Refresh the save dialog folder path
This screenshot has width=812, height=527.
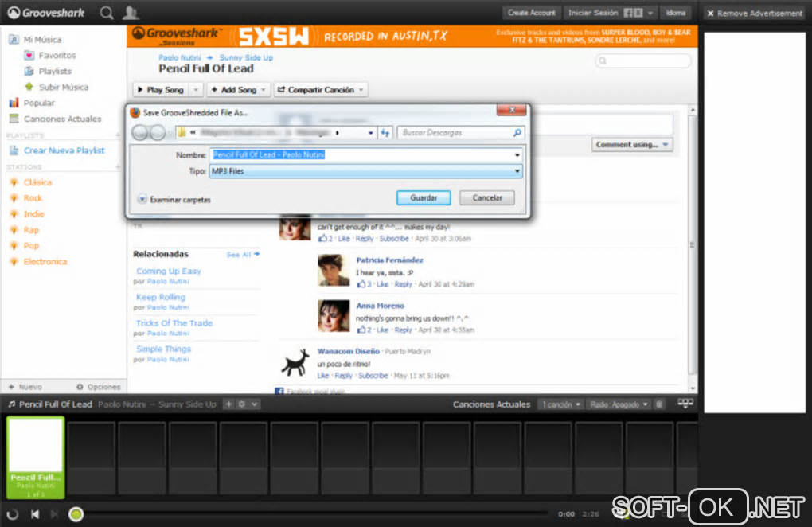pos(385,132)
